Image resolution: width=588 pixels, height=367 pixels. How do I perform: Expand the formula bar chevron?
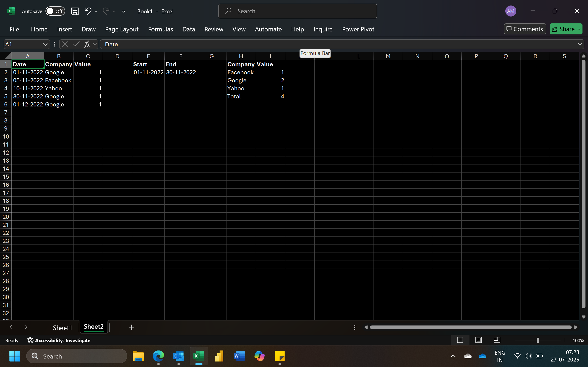(x=580, y=44)
